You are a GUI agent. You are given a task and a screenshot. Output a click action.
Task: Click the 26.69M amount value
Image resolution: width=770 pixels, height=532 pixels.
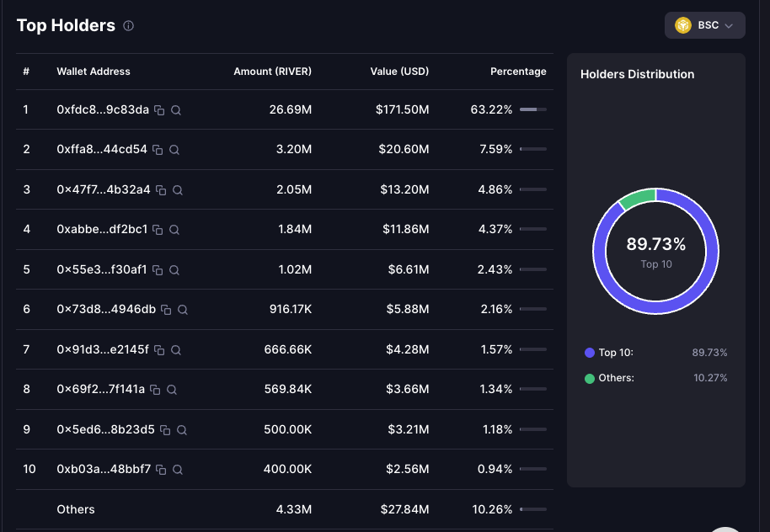click(x=290, y=109)
